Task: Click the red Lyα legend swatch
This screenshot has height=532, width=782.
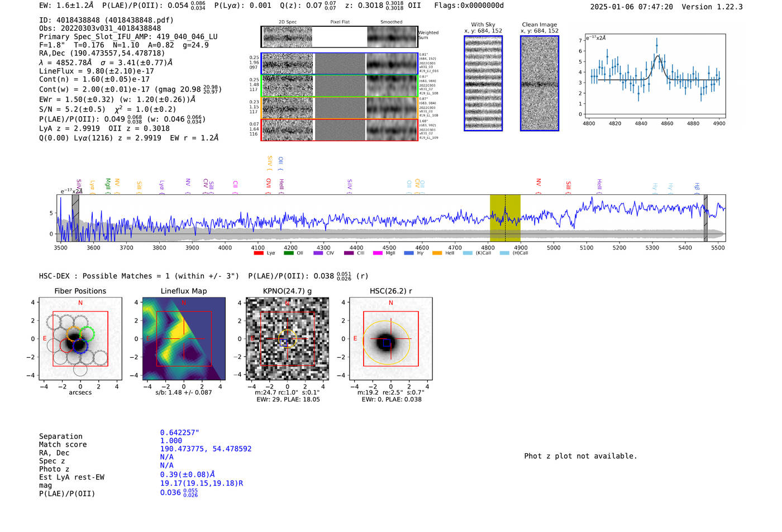Action: [258, 253]
